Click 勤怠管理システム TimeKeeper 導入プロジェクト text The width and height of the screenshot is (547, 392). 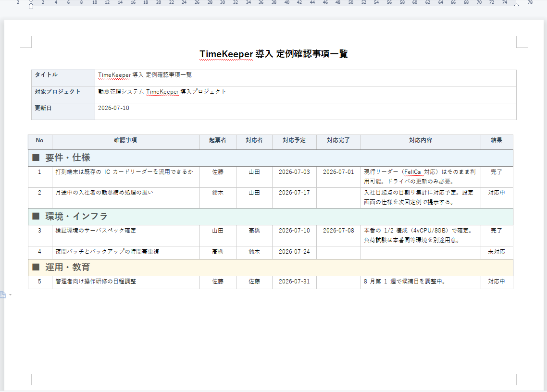(x=162, y=92)
